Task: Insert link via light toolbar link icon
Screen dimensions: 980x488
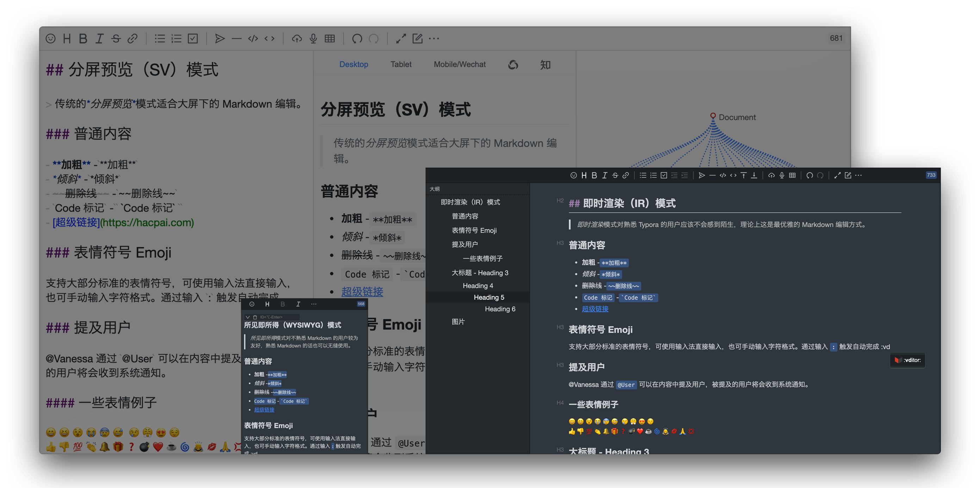Action: point(132,38)
